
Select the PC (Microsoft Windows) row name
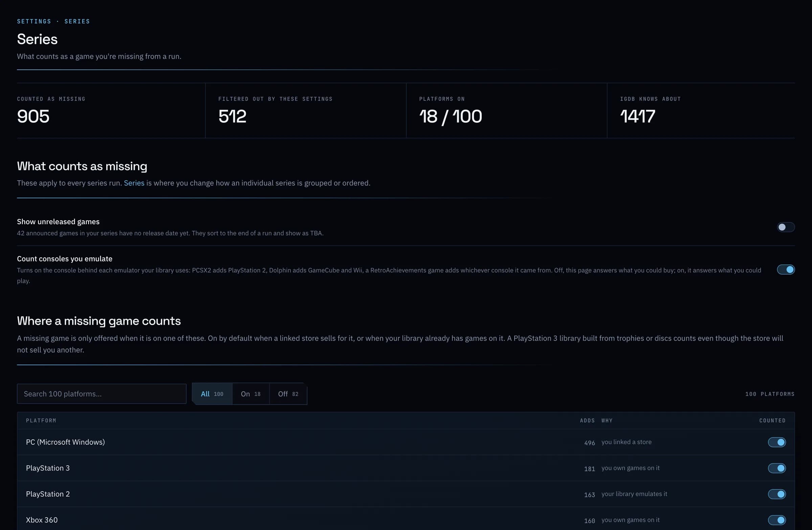[66, 442]
